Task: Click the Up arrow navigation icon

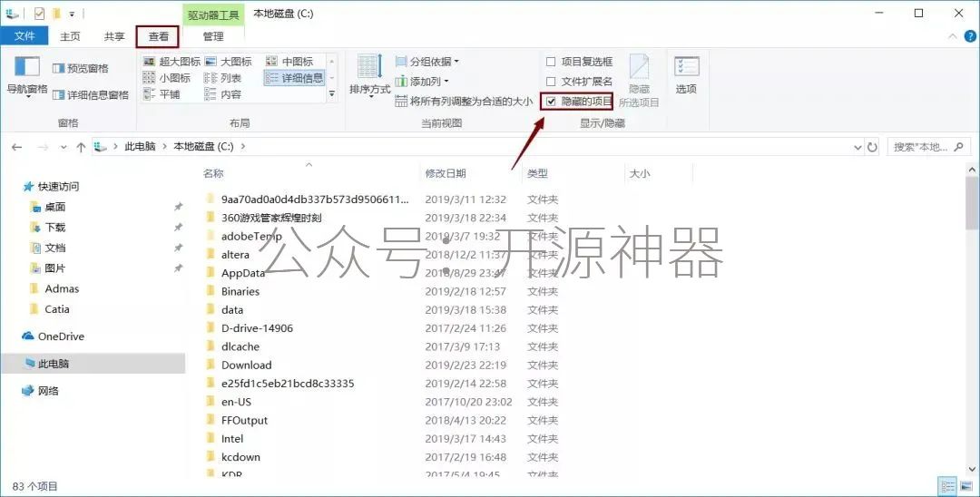Action: [82, 147]
